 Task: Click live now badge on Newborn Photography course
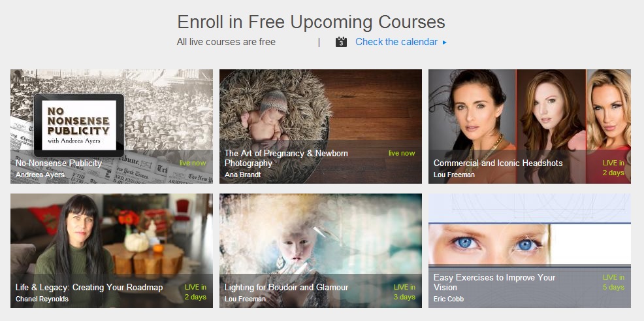click(x=402, y=153)
